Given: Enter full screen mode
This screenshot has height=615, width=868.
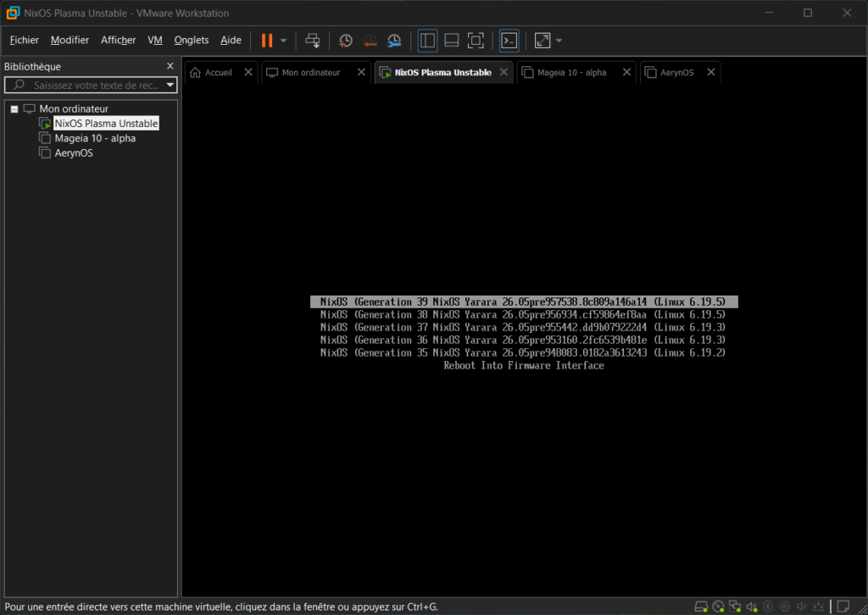Looking at the screenshot, I should 476,40.
